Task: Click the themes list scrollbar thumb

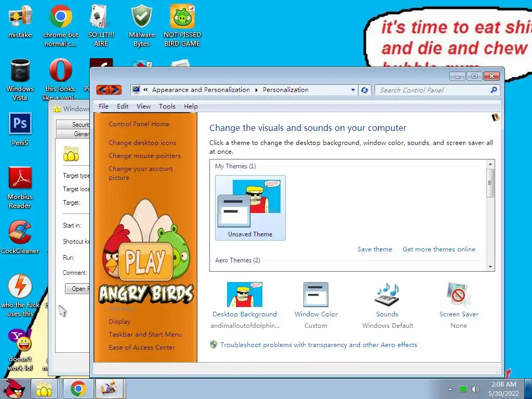Action: (x=490, y=183)
